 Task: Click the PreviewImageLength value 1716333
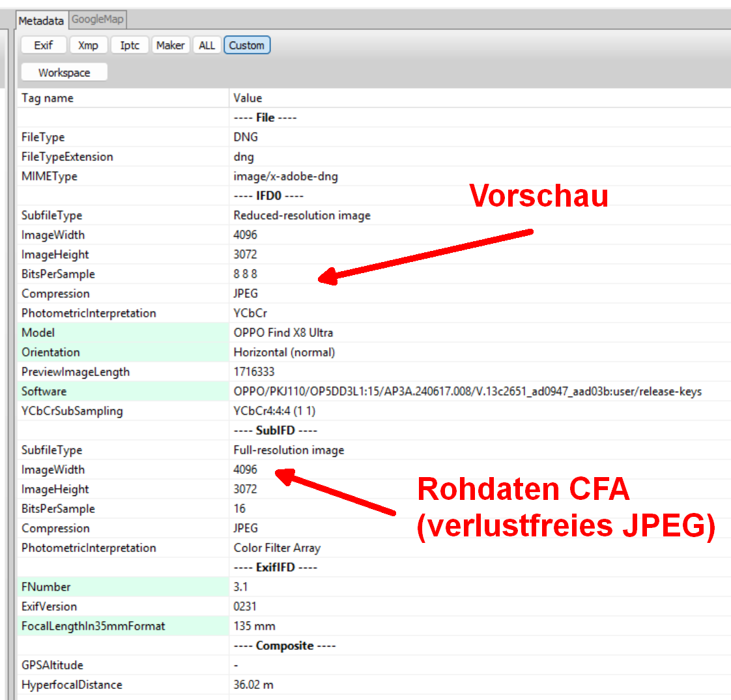point(254,372)
